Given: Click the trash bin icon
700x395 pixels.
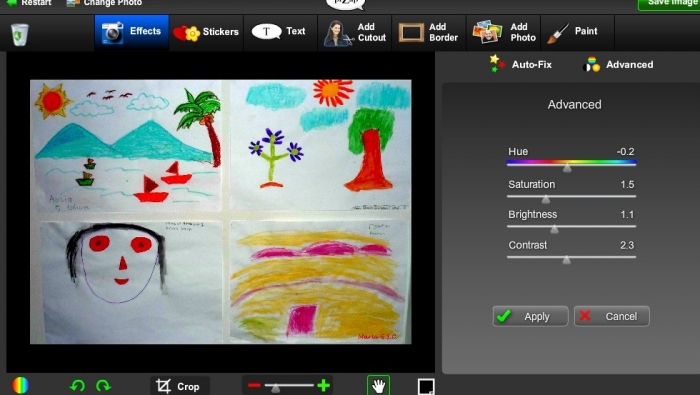Looking at the screenshot, I should 19,34.
